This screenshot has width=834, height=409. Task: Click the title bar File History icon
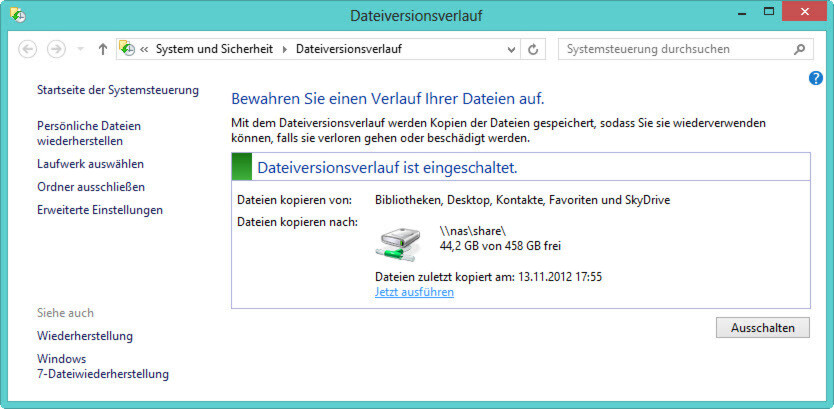coord(18,15)
